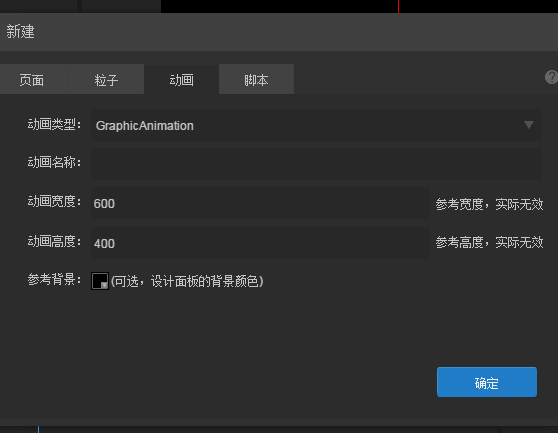
Task: Open the 脚本 tab
Action: point(256,79)
